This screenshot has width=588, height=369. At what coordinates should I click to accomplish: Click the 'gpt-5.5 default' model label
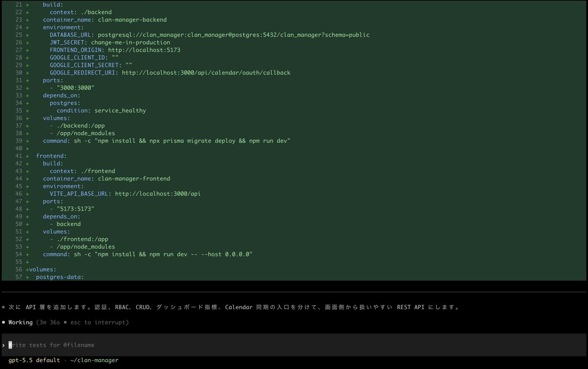click(34, 360)
